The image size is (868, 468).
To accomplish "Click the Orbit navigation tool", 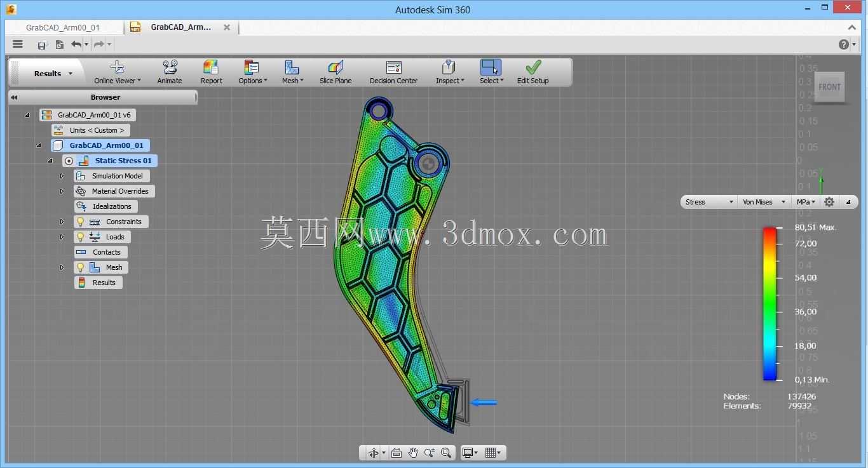I will tap(373, 453).
